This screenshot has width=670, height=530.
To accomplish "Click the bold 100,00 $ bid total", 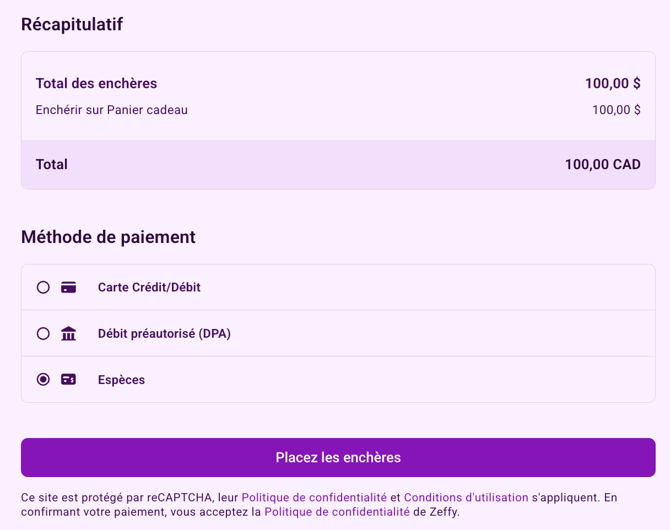I will 613,83.
